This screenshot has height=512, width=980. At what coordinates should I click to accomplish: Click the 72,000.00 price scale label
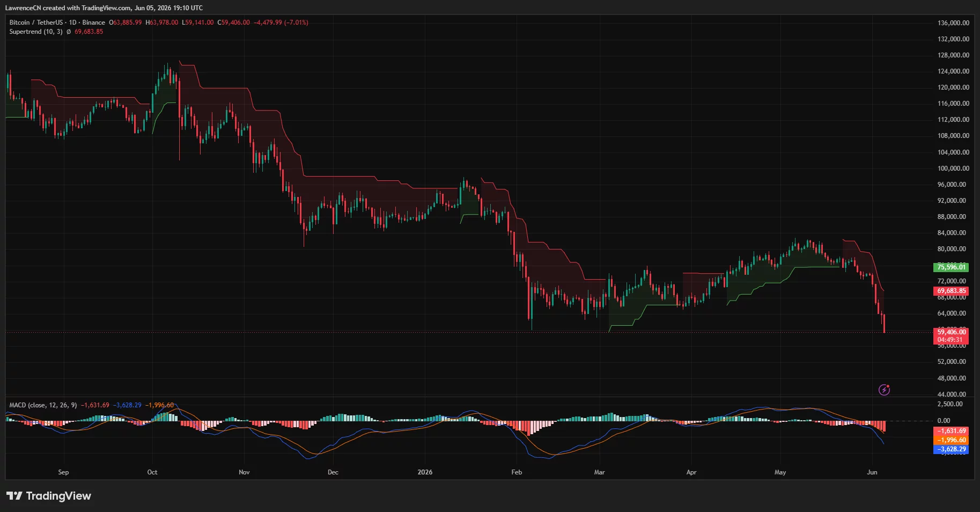click(952, 281)
